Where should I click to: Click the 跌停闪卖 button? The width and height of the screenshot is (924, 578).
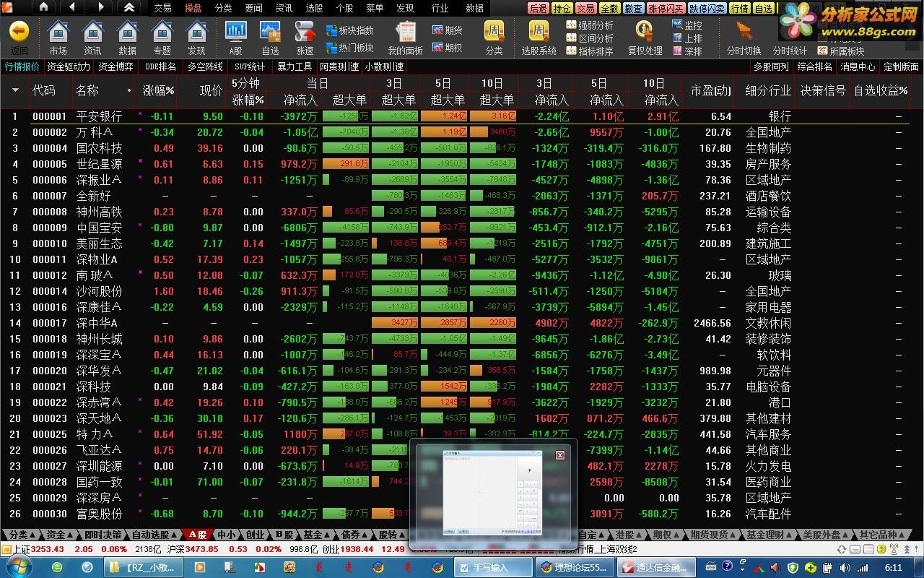(x=707, y=9)
